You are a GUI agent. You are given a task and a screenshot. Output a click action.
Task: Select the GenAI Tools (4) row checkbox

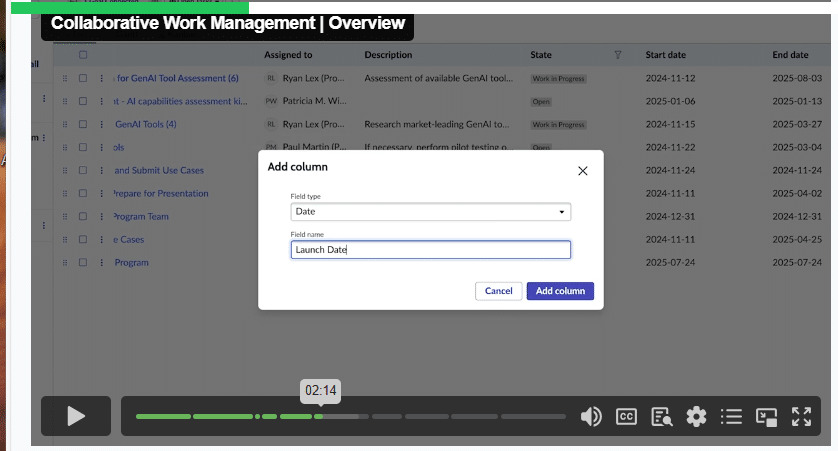pyautogui.click(x=83, y=124)
